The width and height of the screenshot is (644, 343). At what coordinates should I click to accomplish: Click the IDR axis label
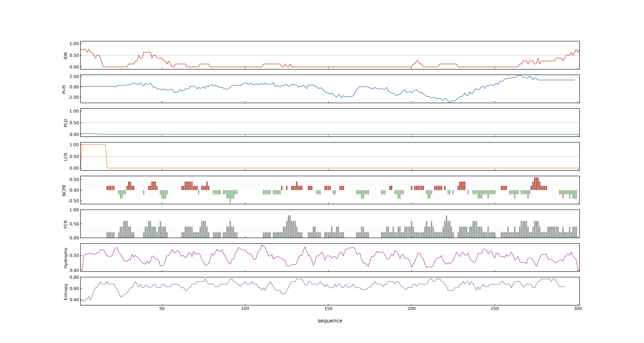pos(66,55)
